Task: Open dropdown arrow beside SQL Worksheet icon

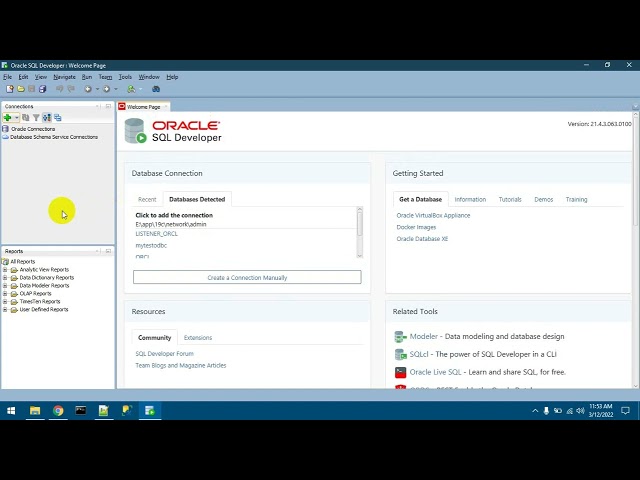Action: [141, 89]
